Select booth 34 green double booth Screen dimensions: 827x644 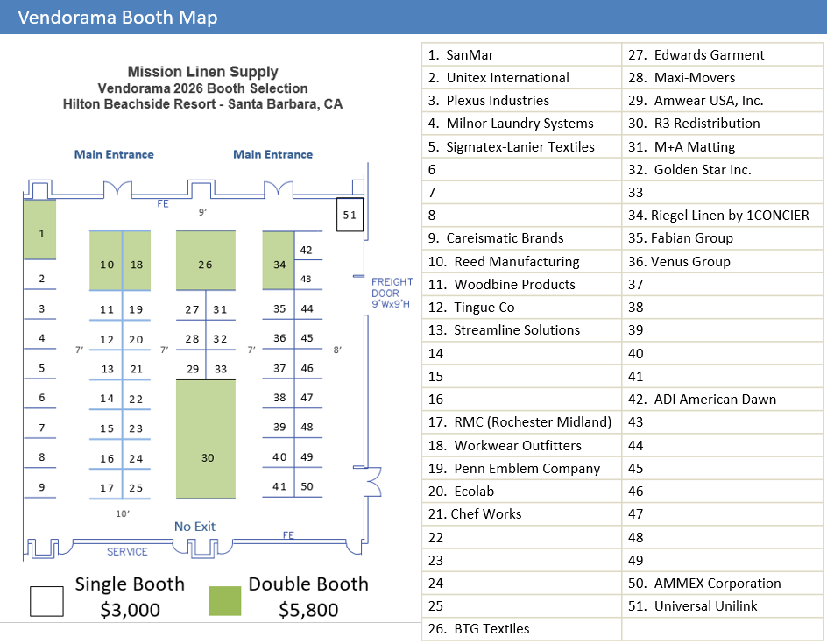click(279, 262)
